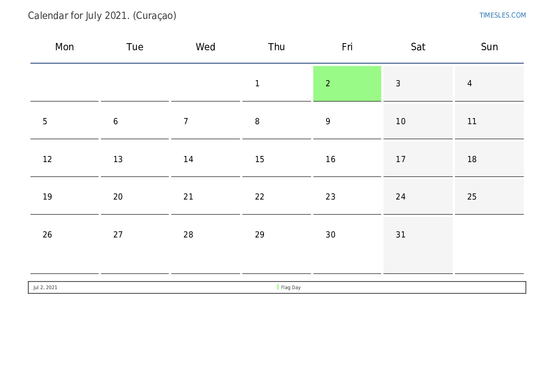Select the Tue column header
Viewport: 554px width, 392px height.
[x=135, y=46]
